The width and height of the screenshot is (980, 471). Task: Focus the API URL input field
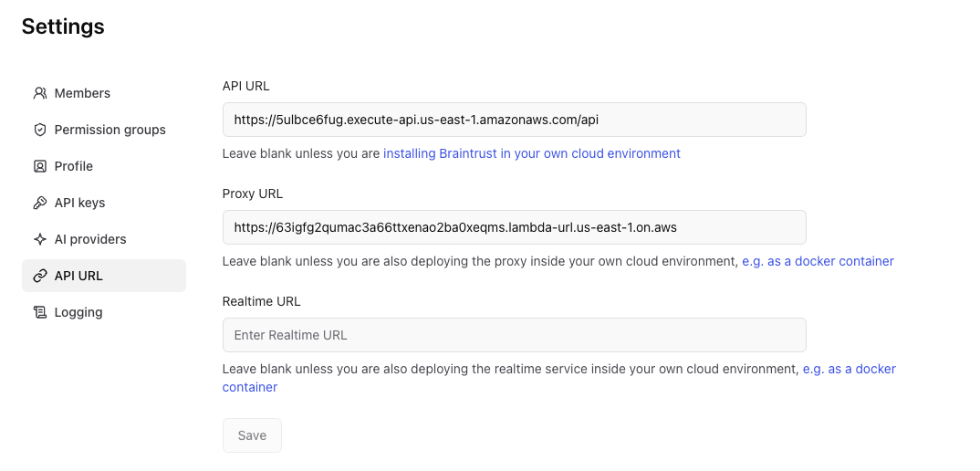coord(515,120)
